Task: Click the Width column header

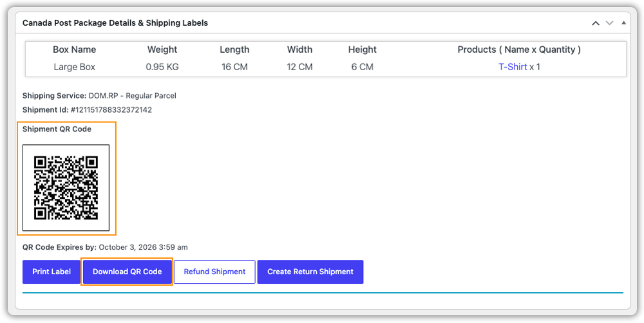Action: point(299,50)
